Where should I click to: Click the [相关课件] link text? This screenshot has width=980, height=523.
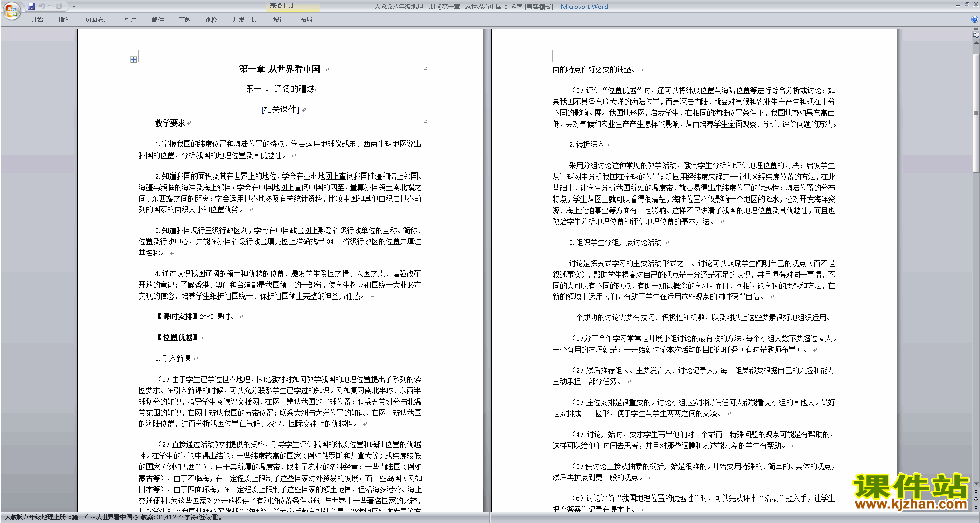pyautogui.click(x=280, y=110)
